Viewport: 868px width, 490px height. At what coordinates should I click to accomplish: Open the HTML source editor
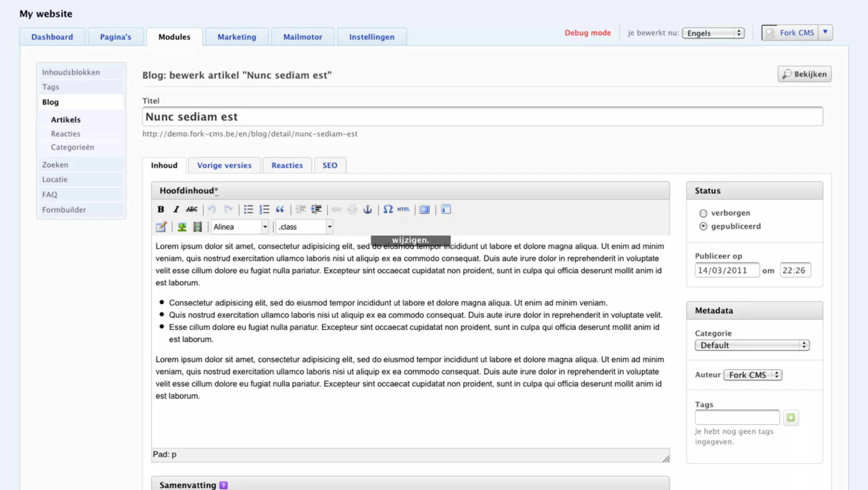(403, 209)
